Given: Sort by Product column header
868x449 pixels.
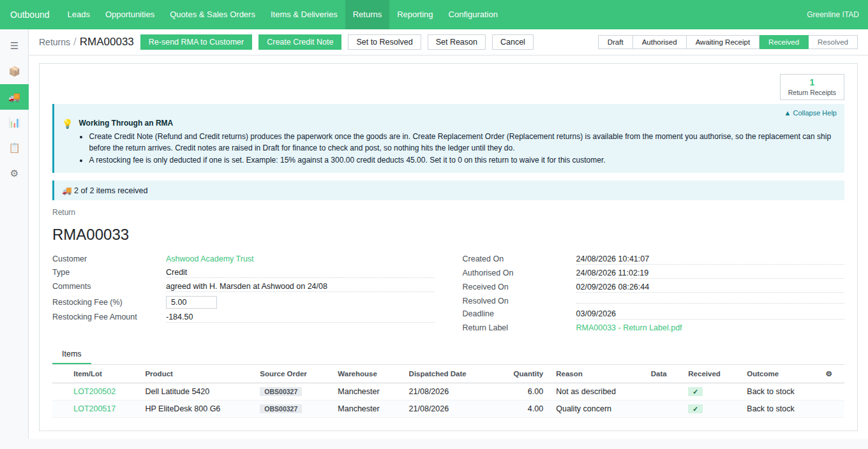Looking at the screenshot, I should pyautogui.click(x=159, y=374).
